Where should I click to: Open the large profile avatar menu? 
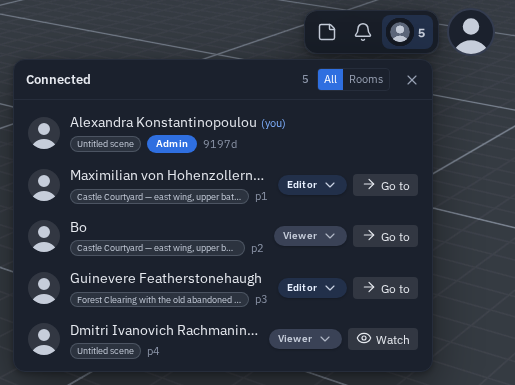tap(471, 32)
